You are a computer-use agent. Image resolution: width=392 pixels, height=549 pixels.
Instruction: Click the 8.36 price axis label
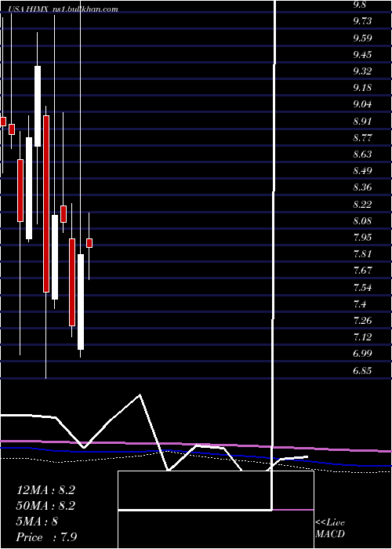click(x=362, y=187)
